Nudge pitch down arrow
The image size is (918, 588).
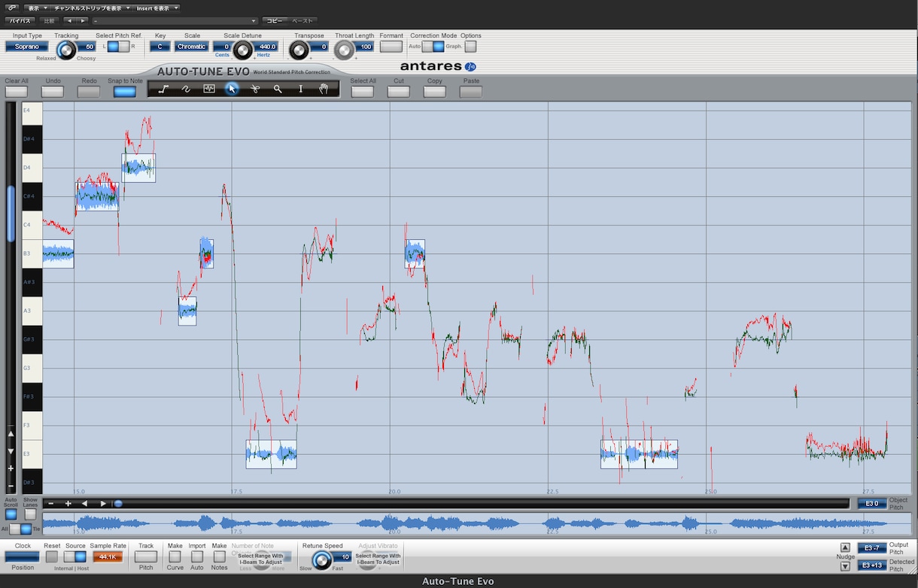pos(845,566)
